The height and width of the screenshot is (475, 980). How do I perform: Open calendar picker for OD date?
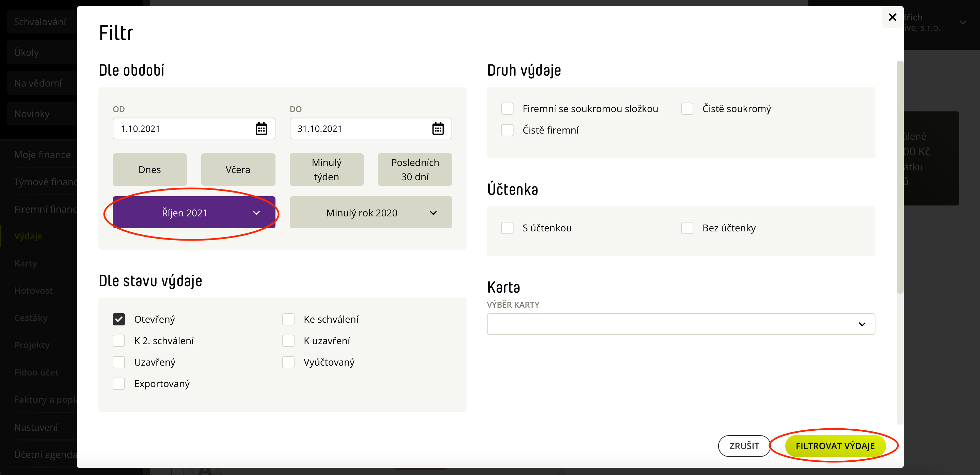(261, 129)
